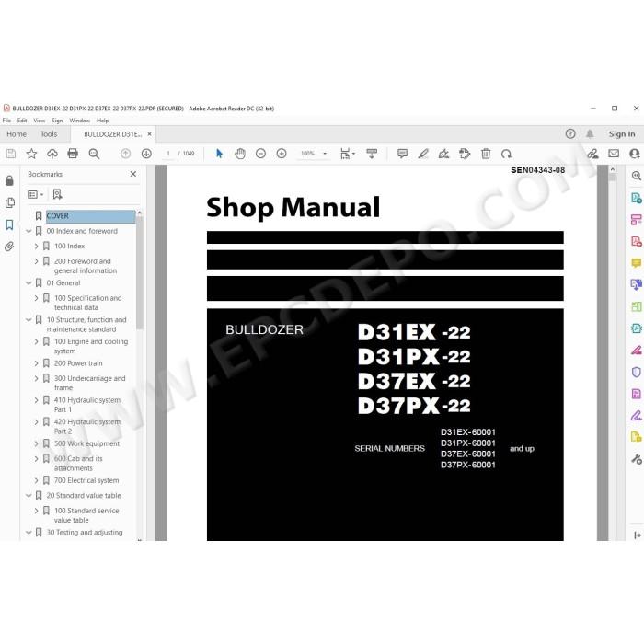
Task: Open the help question mark icon
Action: tap(570, 134)
